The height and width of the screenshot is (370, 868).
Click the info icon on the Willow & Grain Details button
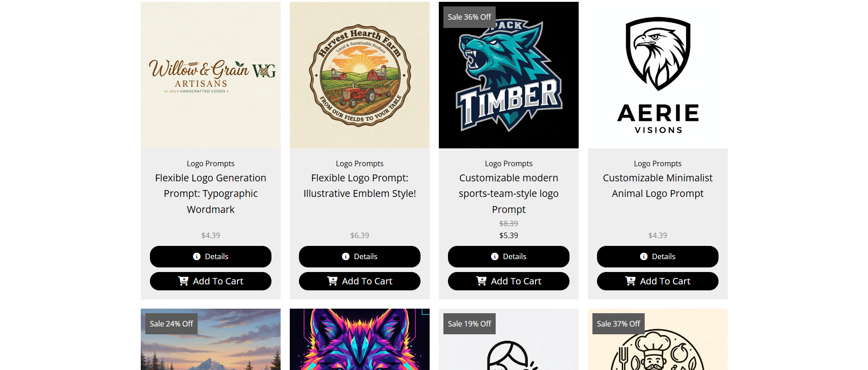[197, 256]
